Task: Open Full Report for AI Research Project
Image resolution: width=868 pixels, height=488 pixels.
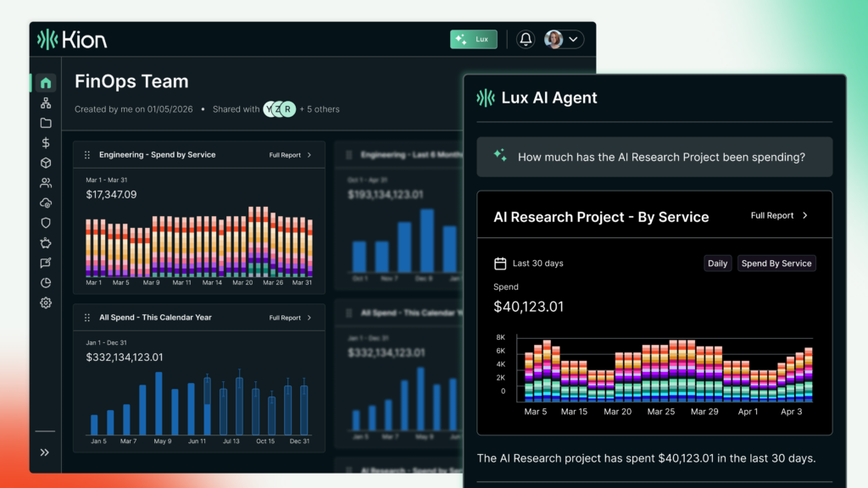Action: tap(779, 216)
